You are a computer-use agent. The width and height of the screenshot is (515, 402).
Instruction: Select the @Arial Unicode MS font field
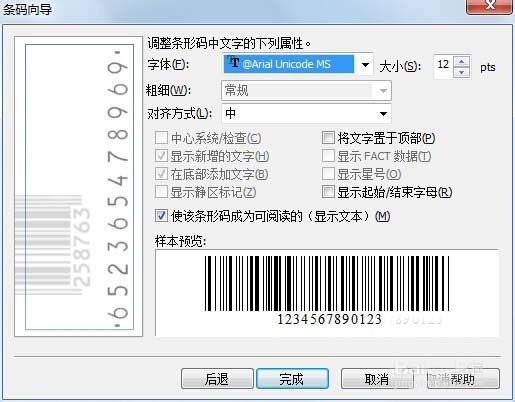289,64
